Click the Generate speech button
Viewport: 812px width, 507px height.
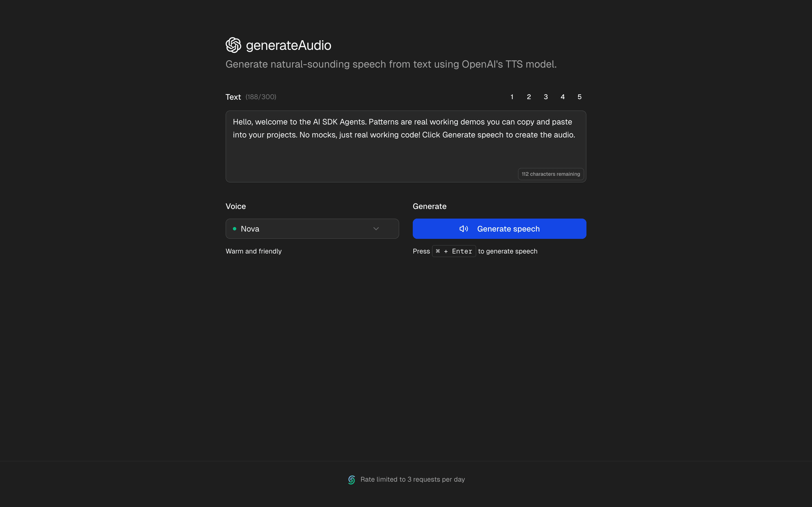[x=499, y=229]
